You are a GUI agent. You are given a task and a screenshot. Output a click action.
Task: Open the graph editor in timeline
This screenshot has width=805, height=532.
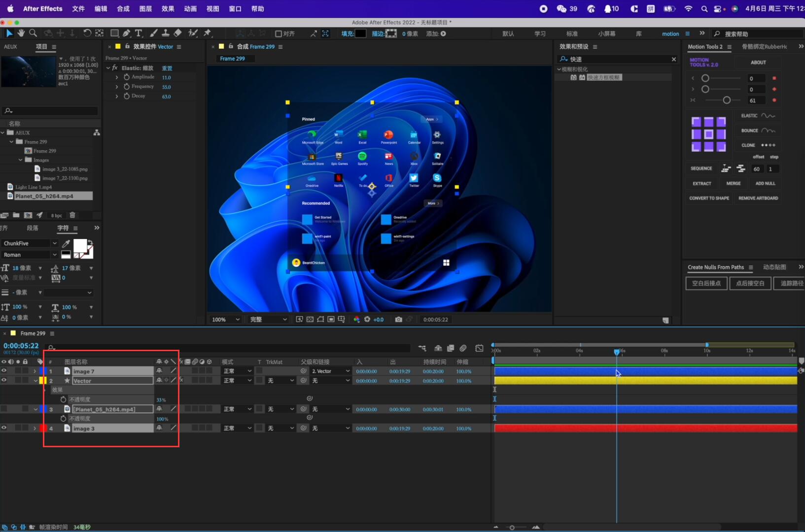479,348
